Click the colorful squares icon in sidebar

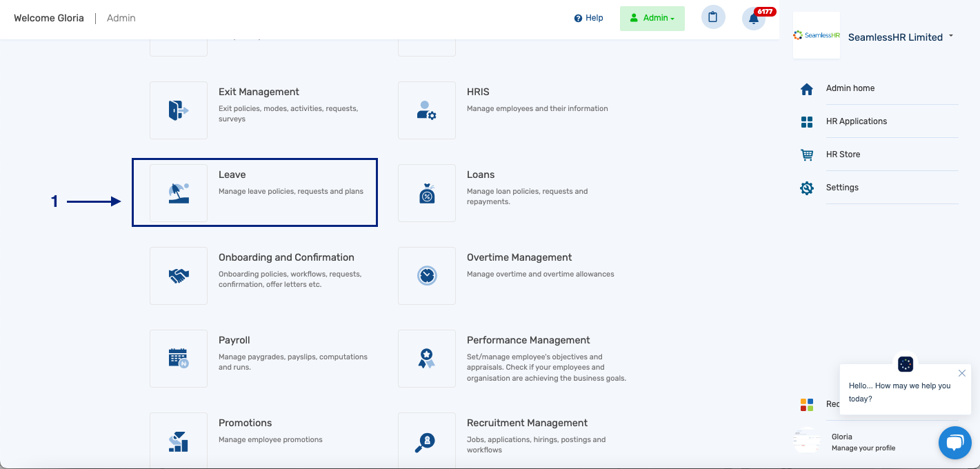[x=807, y=405]
